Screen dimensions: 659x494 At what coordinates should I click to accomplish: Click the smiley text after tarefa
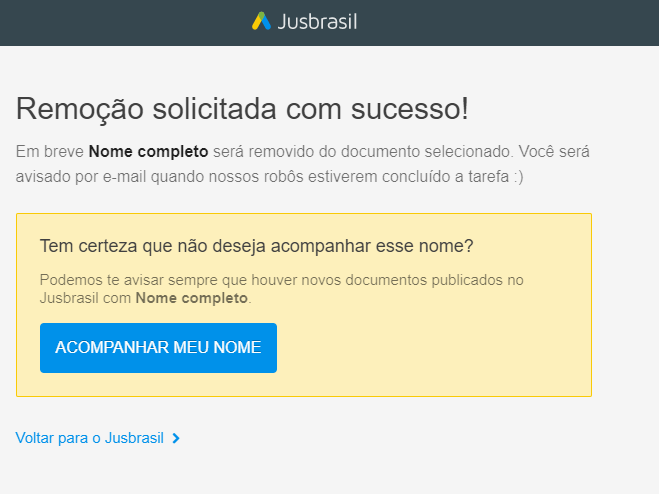(518, 177)
